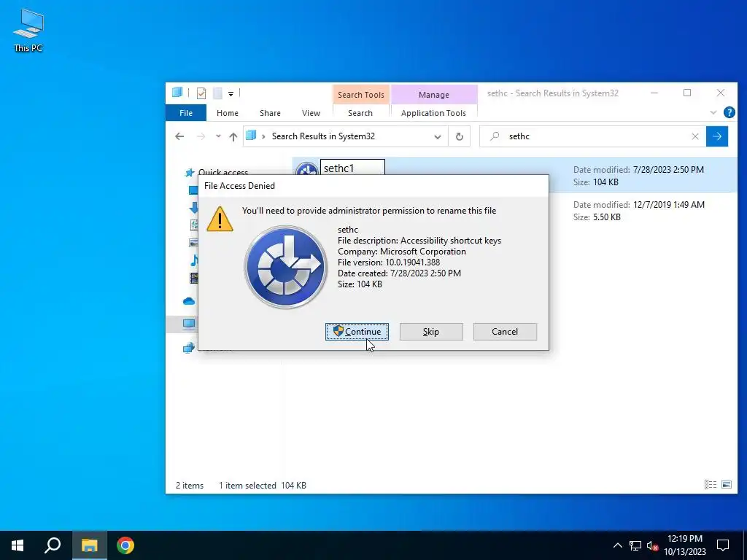Click the sethc1 rename text field
Screen dimensions: 747x560
pyautogui.click(x=352, y=168)
